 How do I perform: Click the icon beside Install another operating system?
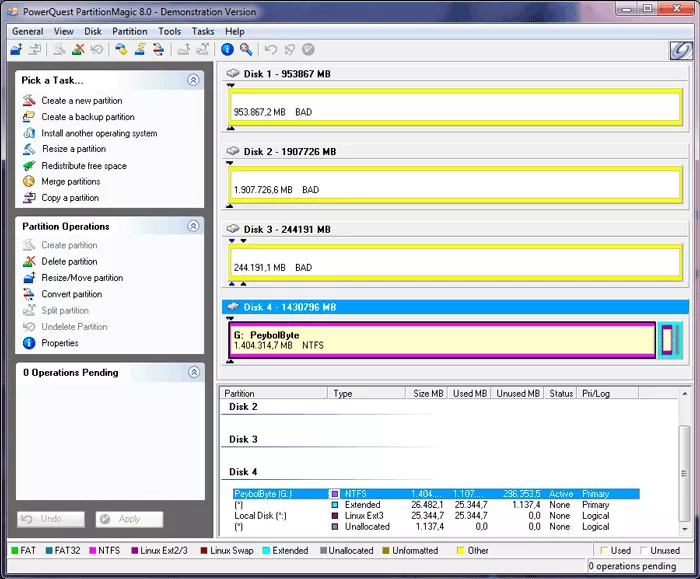coord(29,133)
